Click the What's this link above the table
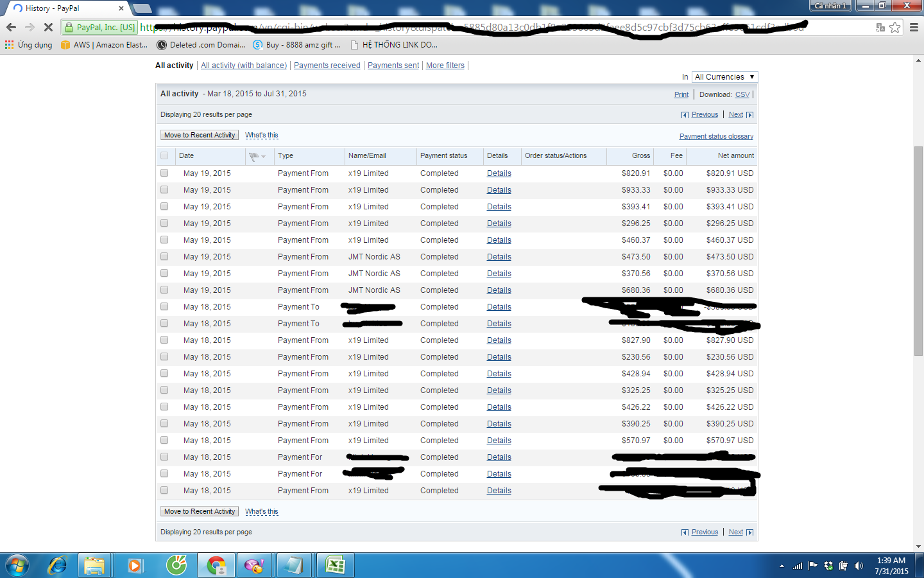The width and height of the screenshot is (924, 578). [262, 136]
